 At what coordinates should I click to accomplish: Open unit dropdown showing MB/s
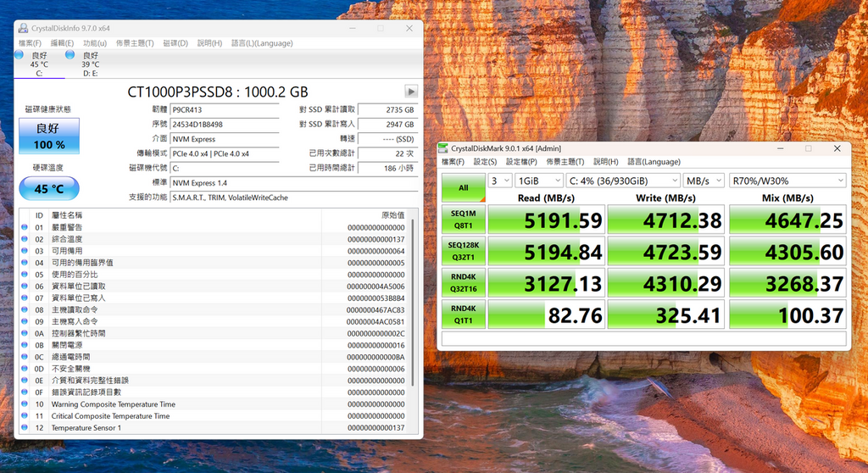703,181
